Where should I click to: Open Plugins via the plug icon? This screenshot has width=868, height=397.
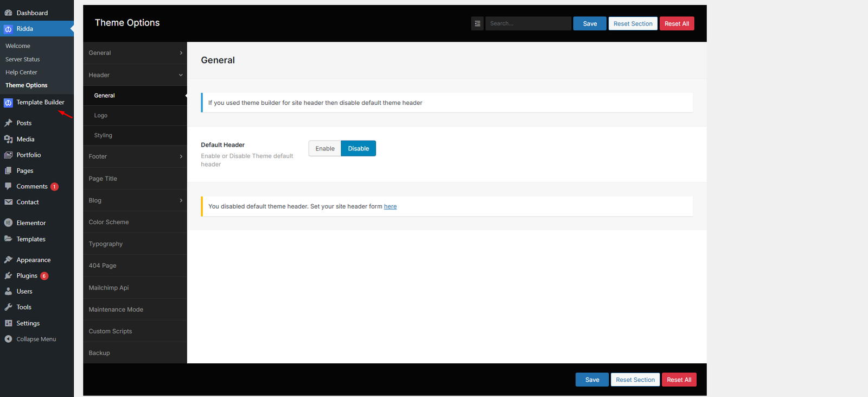click(8, 276)
